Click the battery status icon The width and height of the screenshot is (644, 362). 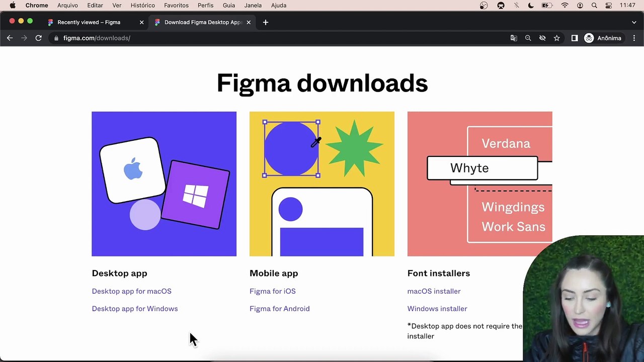point(547,6)
